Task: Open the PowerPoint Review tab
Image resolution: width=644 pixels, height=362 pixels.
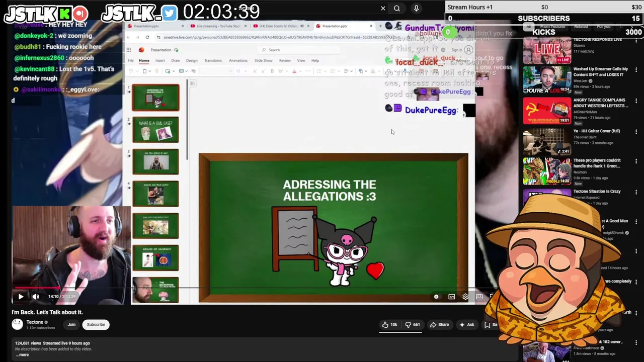Action: pyautogui.click(x=285, y=60)
